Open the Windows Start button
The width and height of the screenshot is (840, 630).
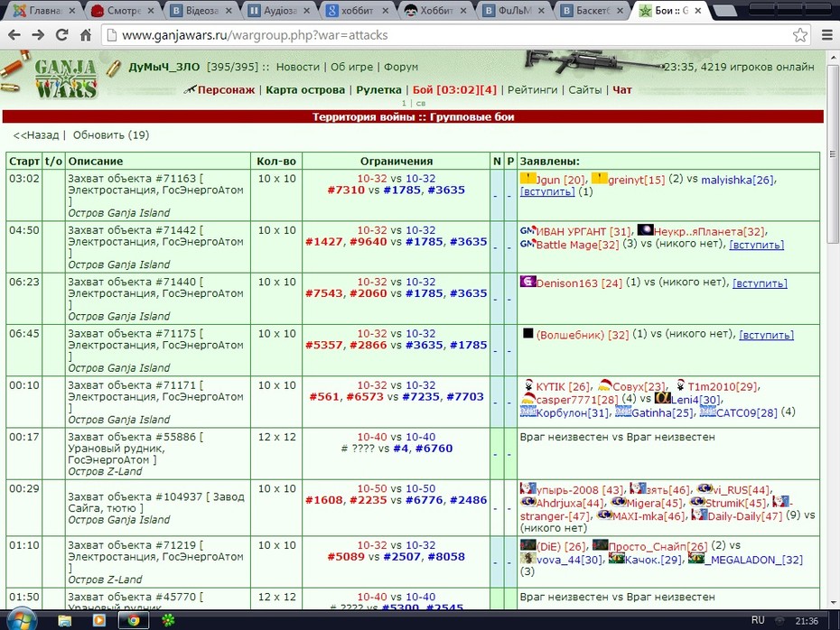(x=22, y=620)
